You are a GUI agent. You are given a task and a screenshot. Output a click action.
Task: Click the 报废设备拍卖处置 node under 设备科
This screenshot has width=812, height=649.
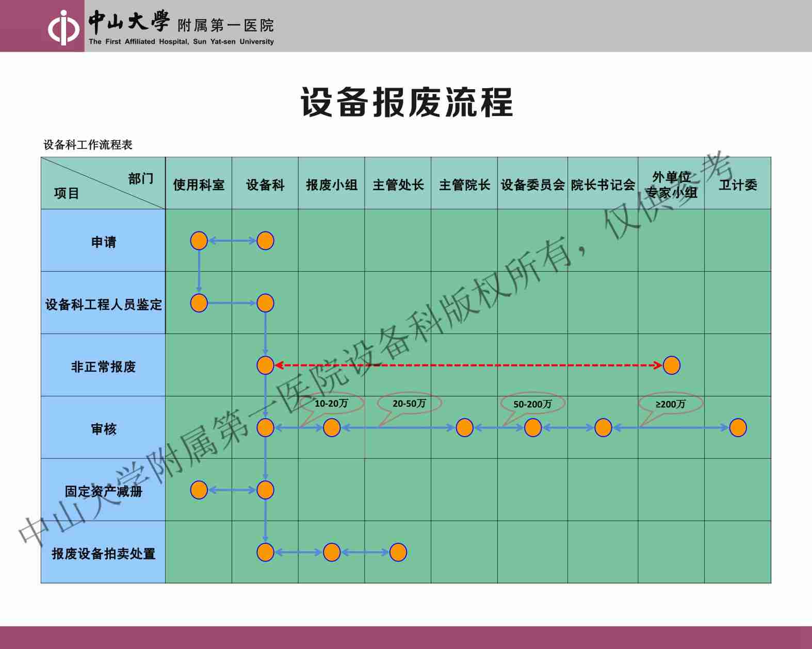point(265,553)
